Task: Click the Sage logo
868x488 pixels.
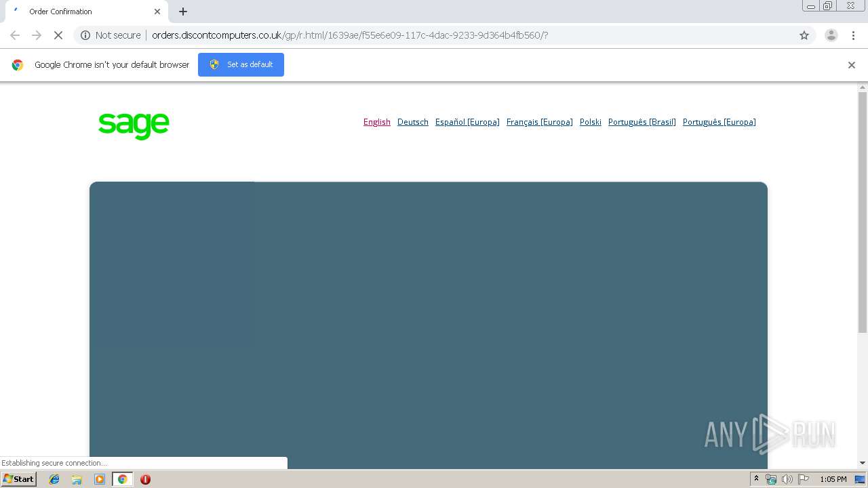Action: pos(134,125)
